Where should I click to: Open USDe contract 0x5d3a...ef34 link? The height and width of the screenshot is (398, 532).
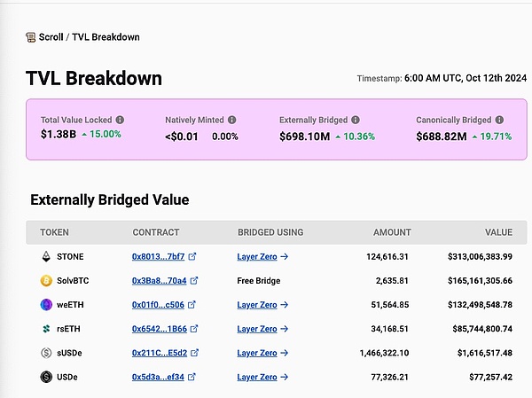click(158, 377)
